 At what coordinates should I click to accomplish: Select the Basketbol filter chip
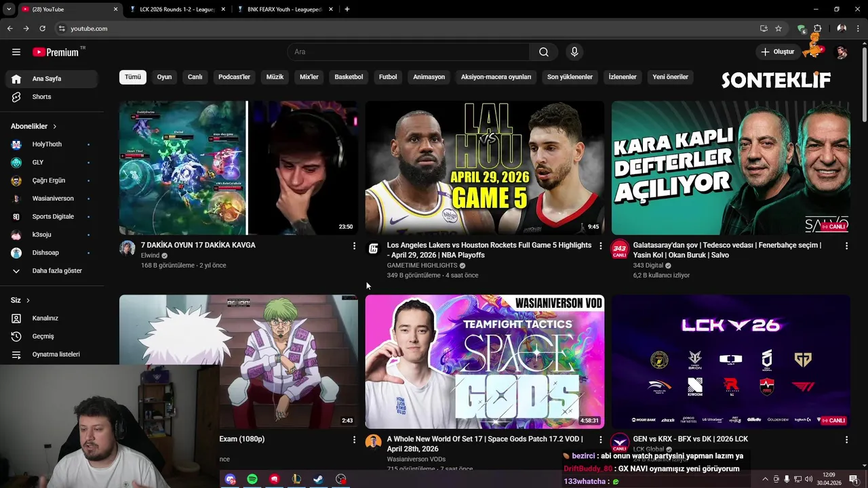click(x=349, y=77)
